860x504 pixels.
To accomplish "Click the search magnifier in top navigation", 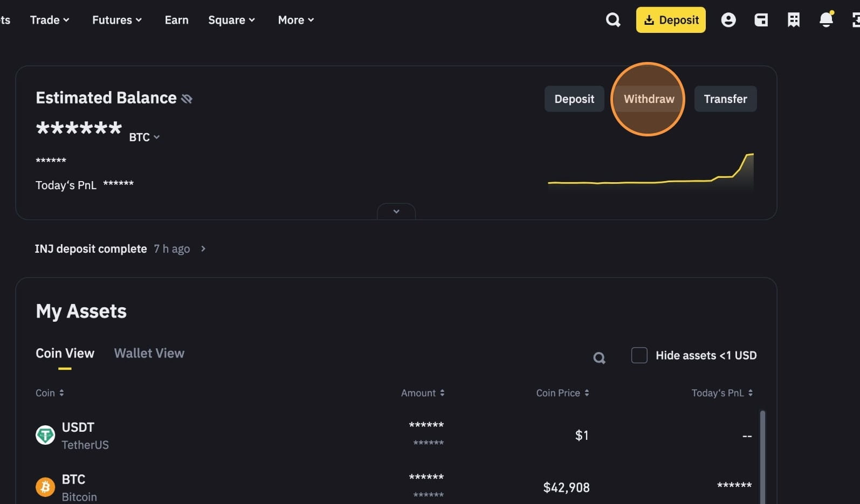I will point(613,20).
